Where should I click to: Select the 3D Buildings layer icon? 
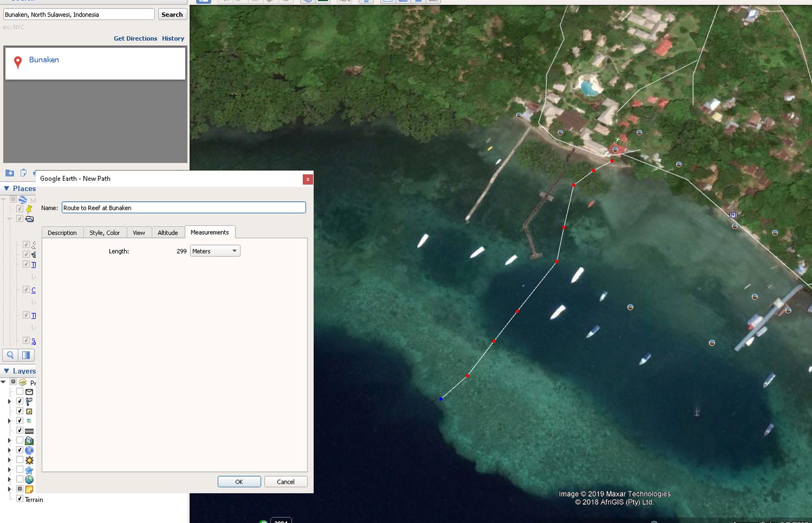(x=29, y=440)
